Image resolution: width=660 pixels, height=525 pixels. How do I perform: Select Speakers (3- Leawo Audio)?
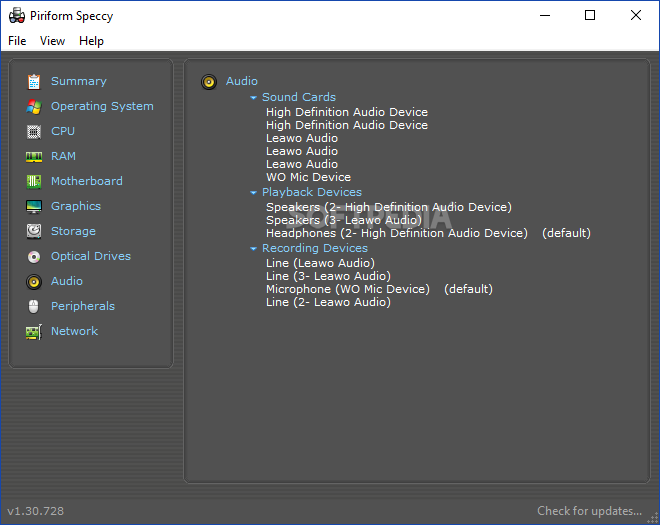click(x=344, y=220)
